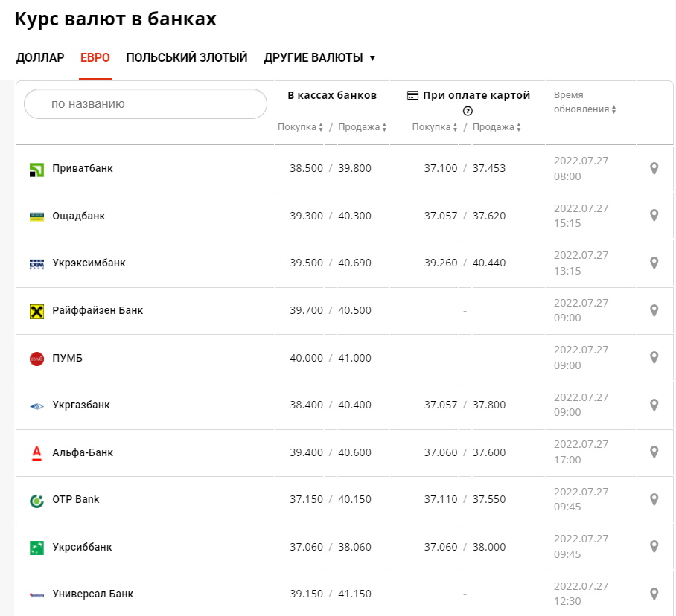Open the Укргазбанк bank link
676x616 pixels.
(x=81, y=405)
